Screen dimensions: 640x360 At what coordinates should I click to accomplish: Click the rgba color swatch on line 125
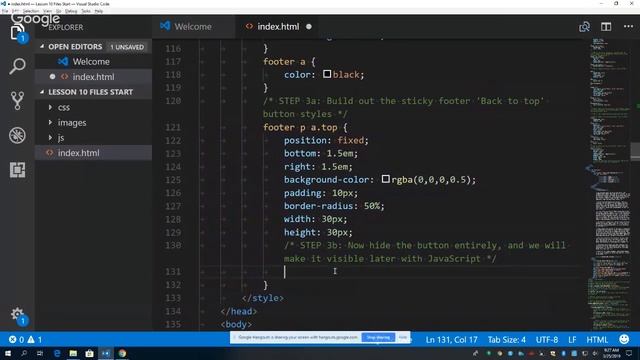point(386,179)
